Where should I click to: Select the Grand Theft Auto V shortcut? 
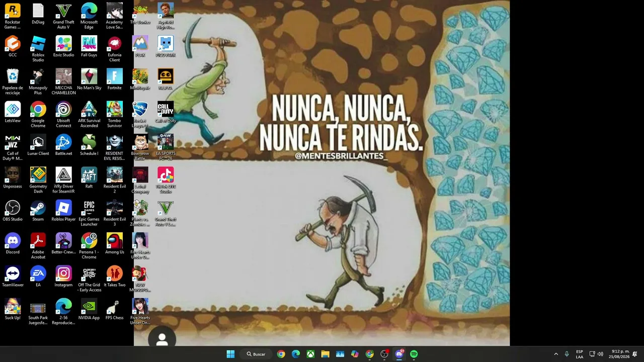click(x=63, y=16)
